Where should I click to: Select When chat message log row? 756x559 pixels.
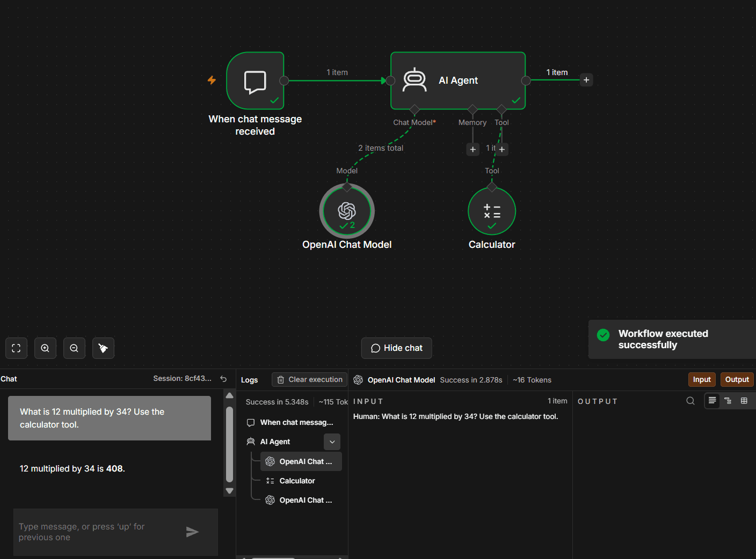tap(293, 422)
